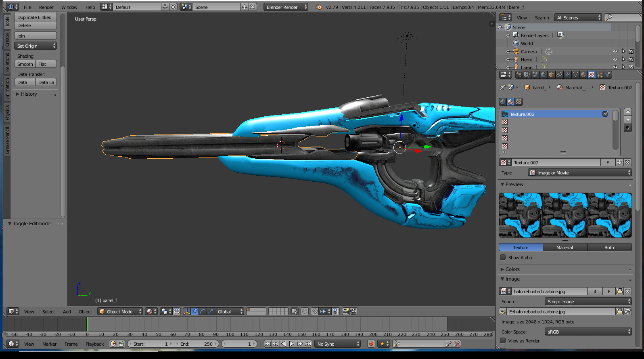Click the snap magnet icon

[314, 311]
